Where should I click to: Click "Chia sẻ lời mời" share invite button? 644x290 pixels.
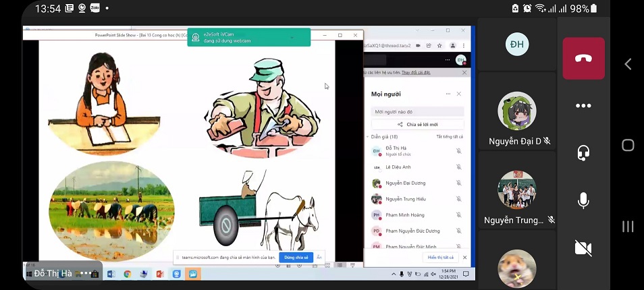[417, 125]
